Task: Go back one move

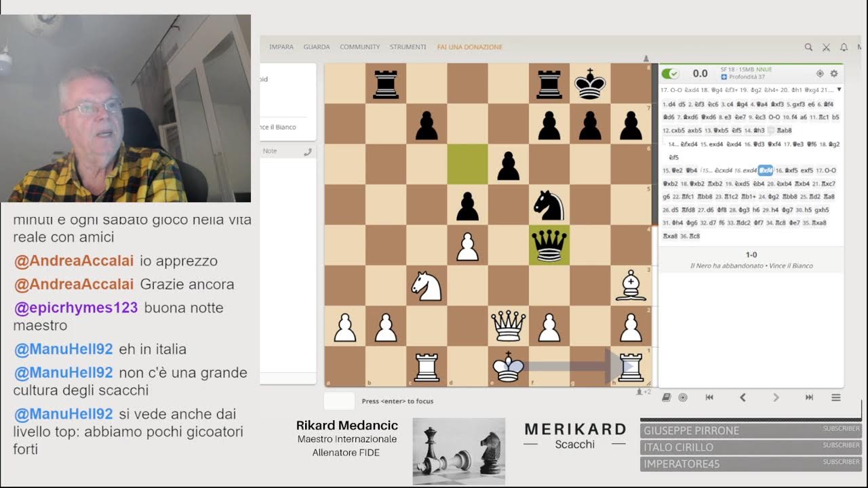Action: 743,398
